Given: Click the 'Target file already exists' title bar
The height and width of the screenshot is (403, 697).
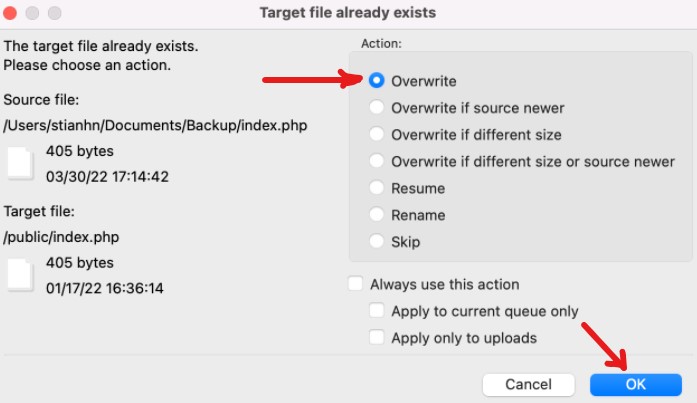Looking at the screenshot, I should (348, 14).
